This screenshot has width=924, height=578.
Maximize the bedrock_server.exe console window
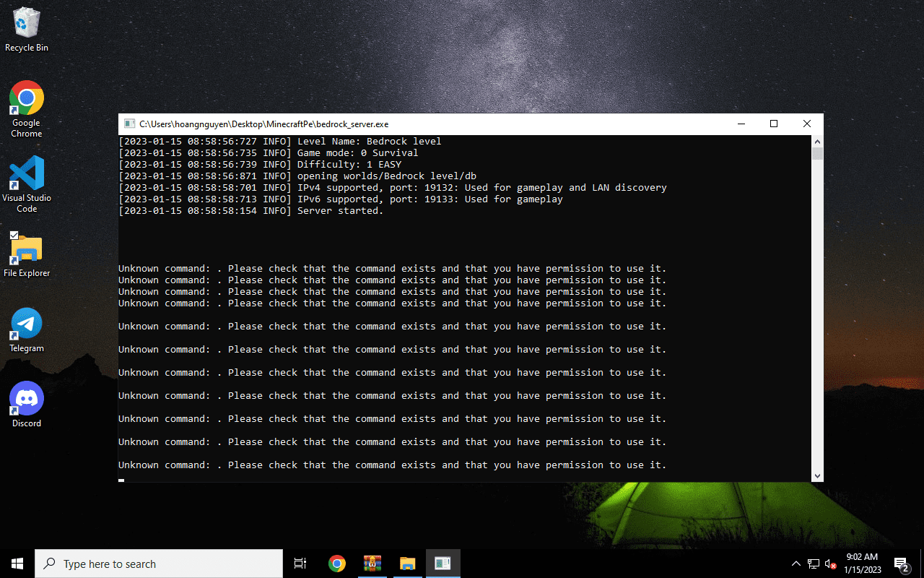pyautogui.click(x=774, y=124)
